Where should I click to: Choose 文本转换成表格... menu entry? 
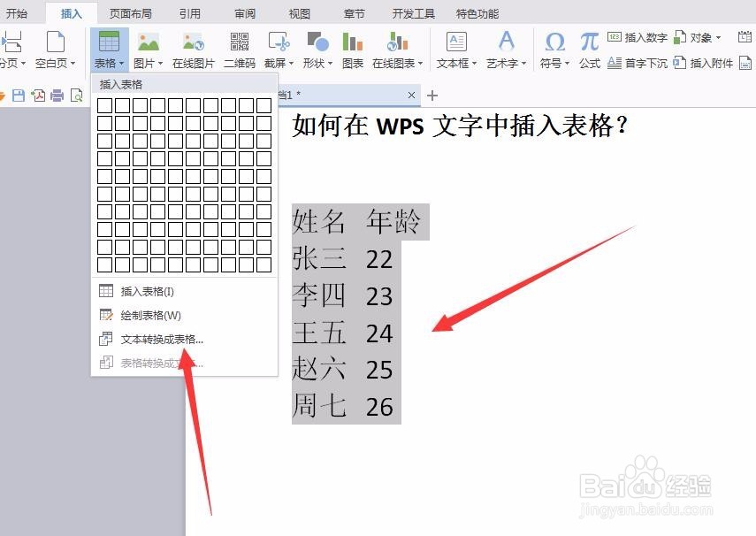coord(184,339)
